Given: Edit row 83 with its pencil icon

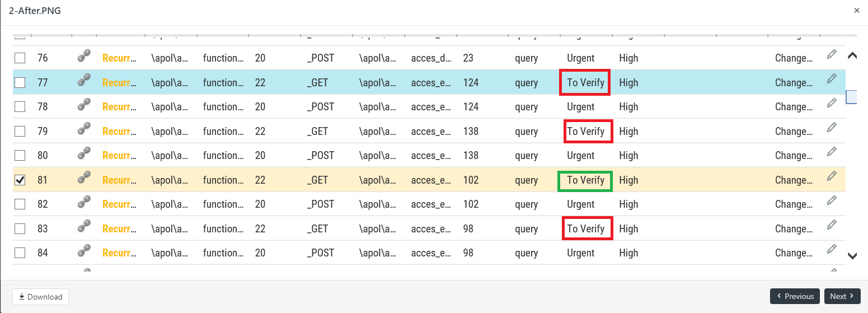Looking at the screenshot, I should pyautogui.click(x=832, y=225).
